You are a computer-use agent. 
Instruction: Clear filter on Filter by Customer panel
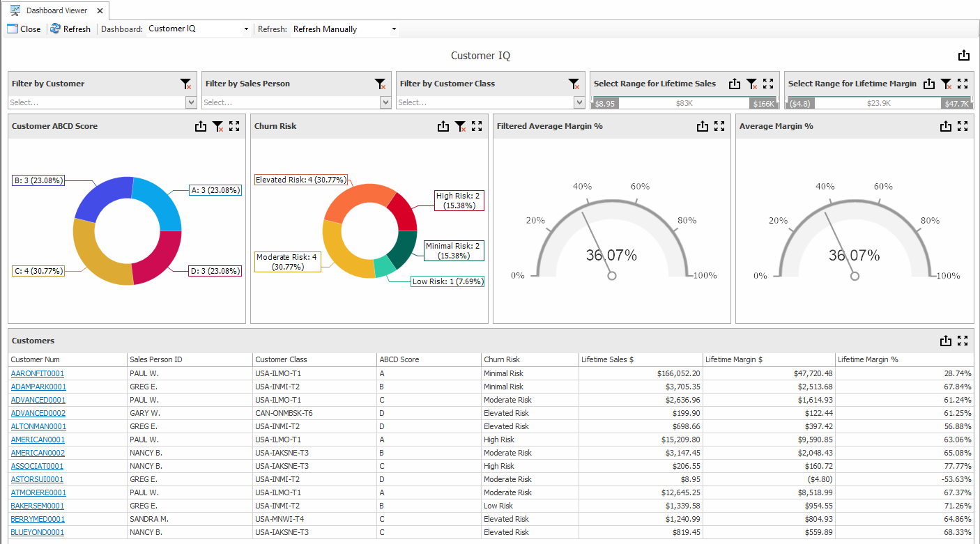[185, 84]
